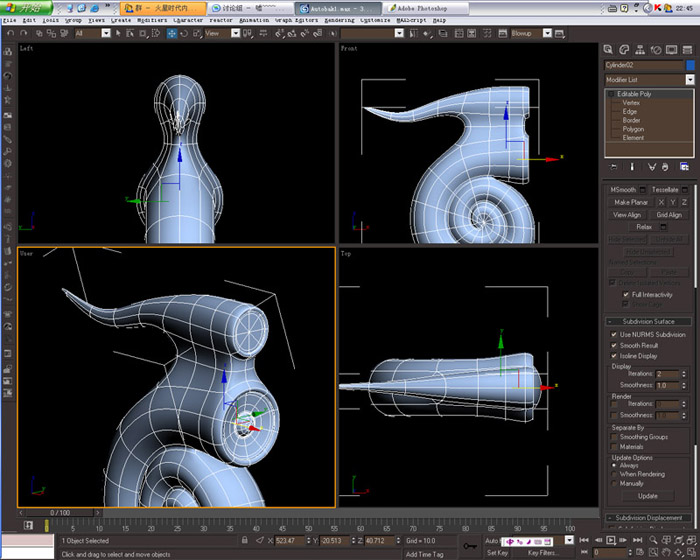
Task: Activate the Select and Rotate tool
Action: [184, 33]
